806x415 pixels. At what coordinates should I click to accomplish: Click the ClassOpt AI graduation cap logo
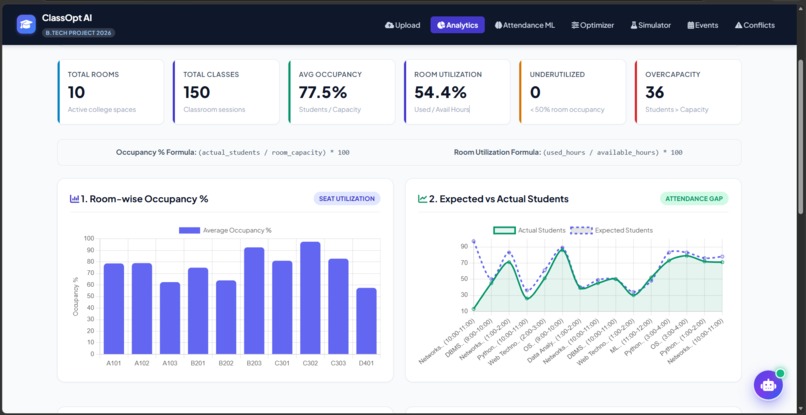(x=26, y=24)
